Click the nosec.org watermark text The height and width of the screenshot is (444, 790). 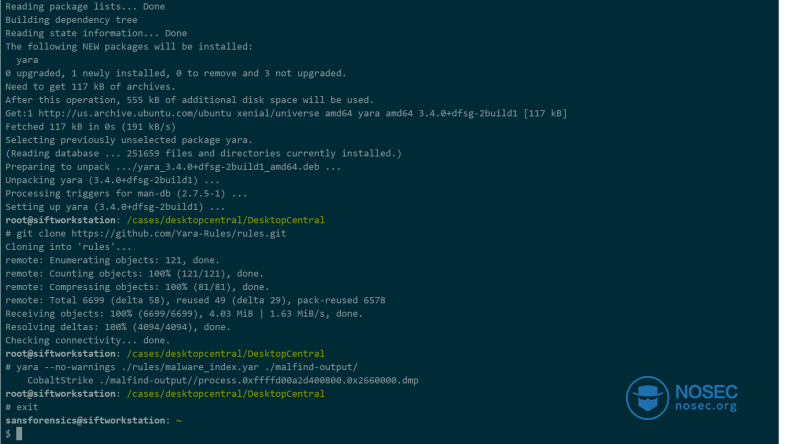[706, 406]
